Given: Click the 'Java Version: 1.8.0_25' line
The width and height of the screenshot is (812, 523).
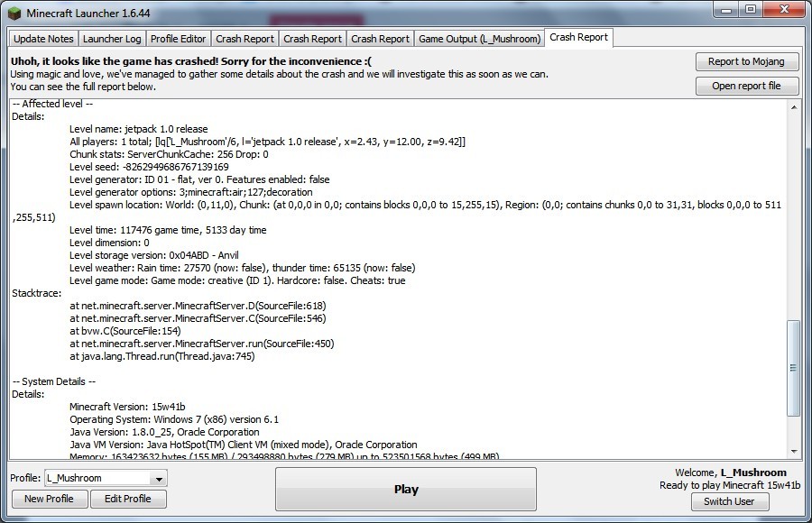Looking at the screenshot, I should click(x=164, y=432).
